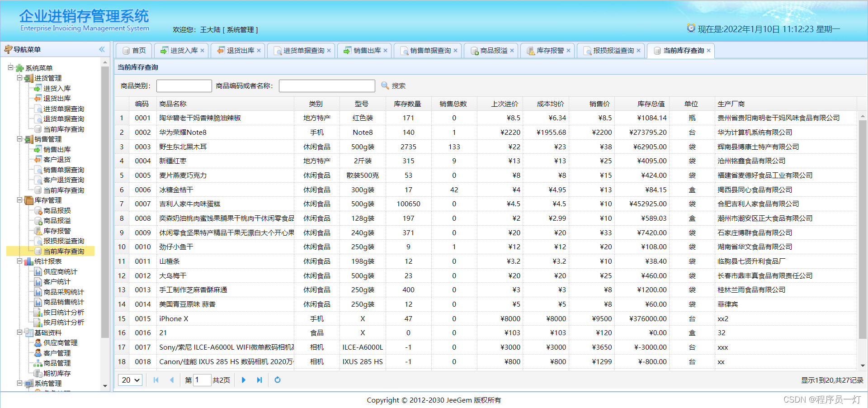
Task: Open 退货单据查询 in the tree
Action: click(64, 119)
